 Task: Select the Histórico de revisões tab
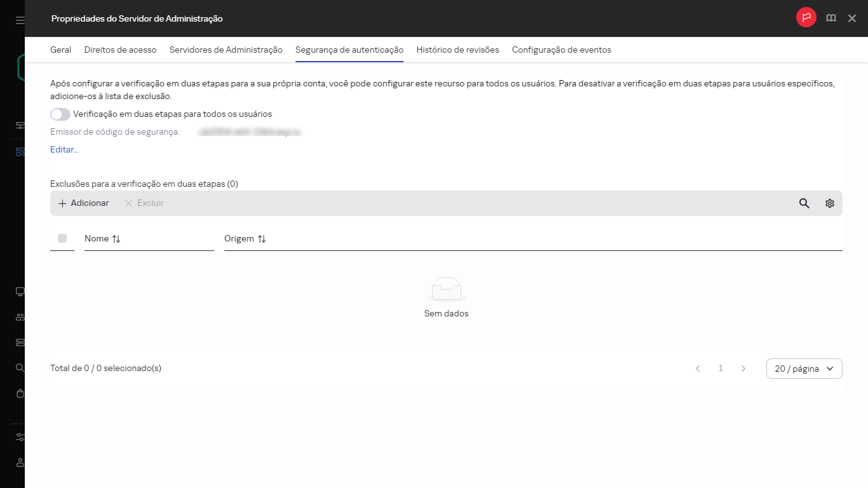pos(458,50)
